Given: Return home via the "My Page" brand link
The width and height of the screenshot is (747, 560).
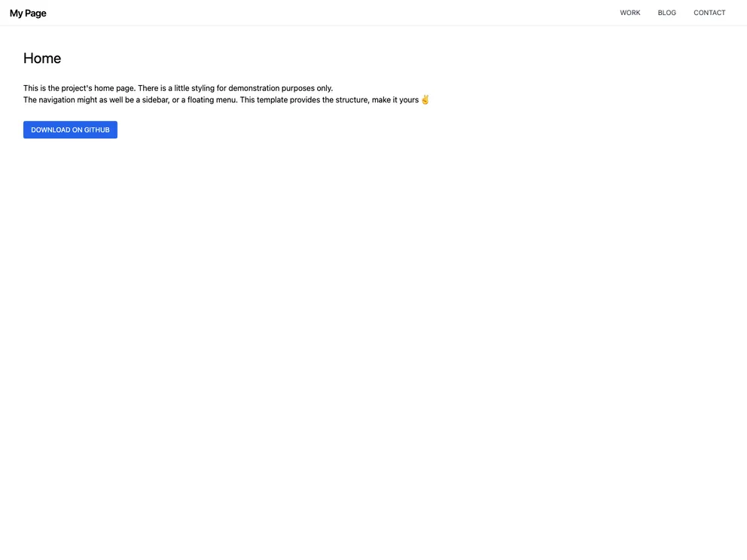Looking at the screenshot, I should 27,13.
